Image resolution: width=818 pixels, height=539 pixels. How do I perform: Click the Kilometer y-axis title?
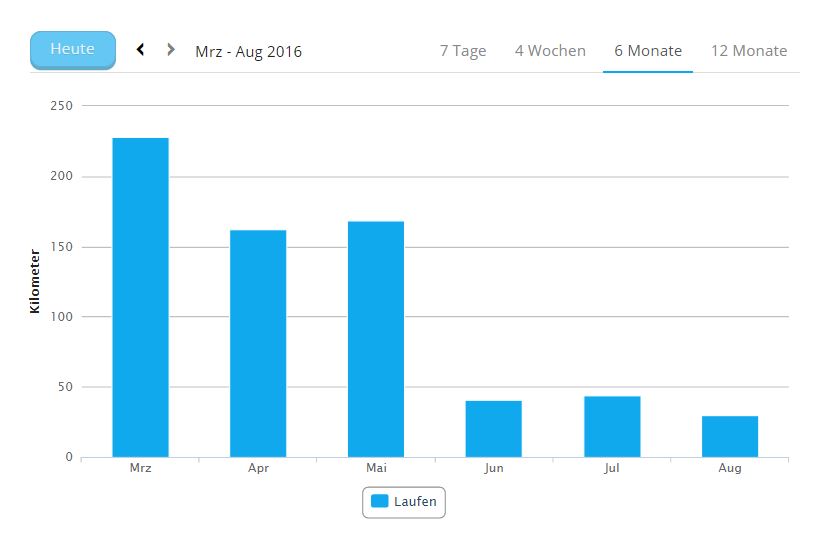click(35, 281)
